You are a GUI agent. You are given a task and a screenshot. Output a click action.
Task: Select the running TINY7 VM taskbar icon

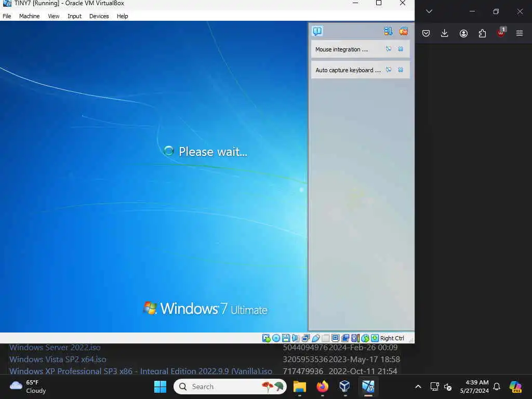tap(368, 387)
